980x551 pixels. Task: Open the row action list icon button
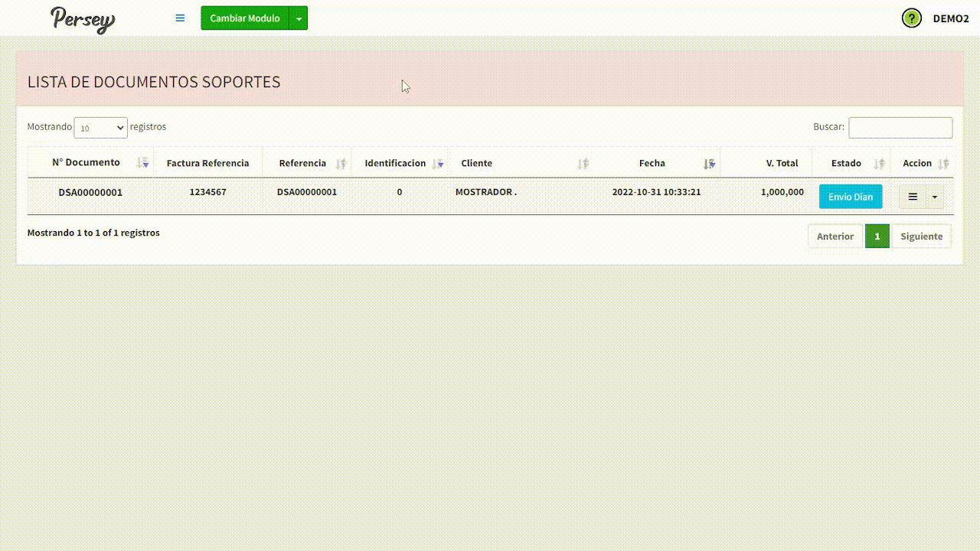(x=913, y=197)
